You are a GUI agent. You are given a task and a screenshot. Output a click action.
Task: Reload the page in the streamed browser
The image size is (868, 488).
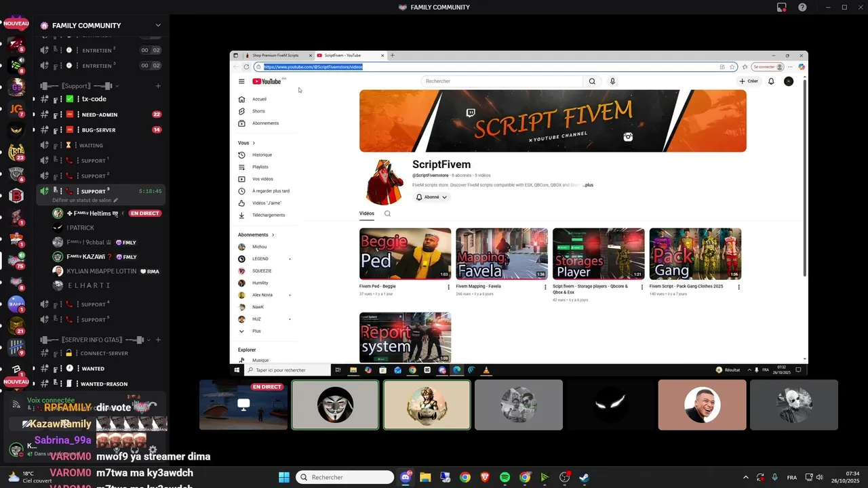(246, 67)
